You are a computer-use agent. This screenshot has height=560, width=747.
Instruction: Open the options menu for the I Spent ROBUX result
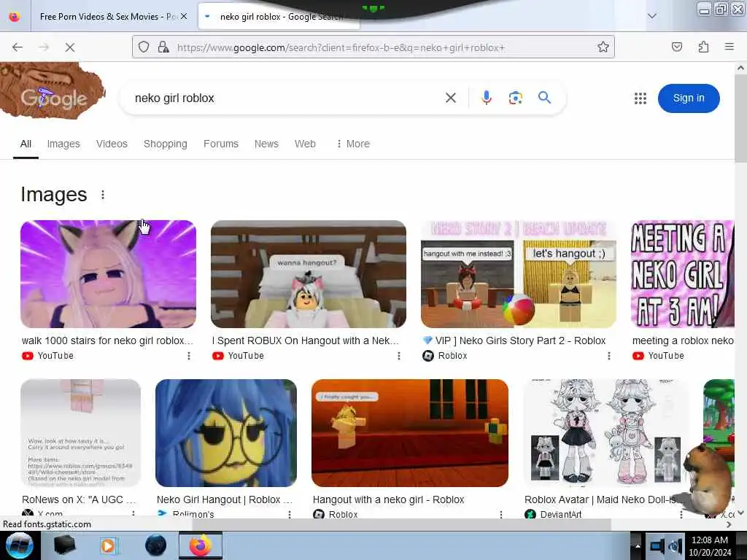point(399,356)
